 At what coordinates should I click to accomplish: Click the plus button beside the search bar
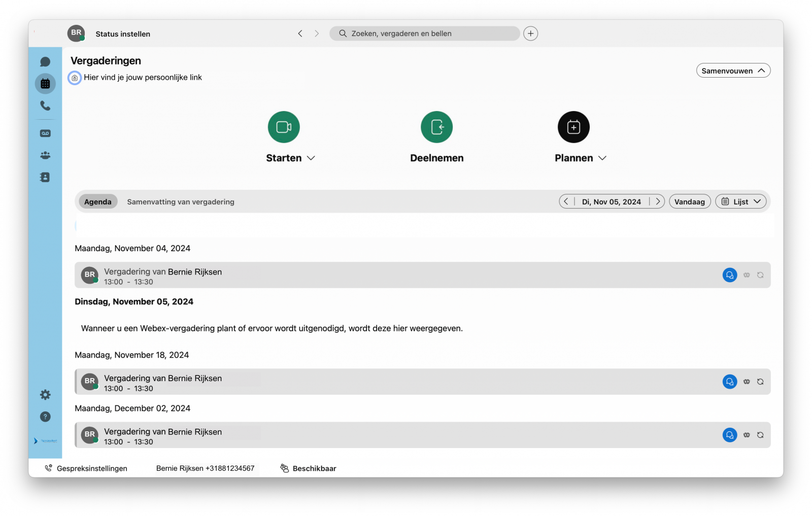coord(530,33)
